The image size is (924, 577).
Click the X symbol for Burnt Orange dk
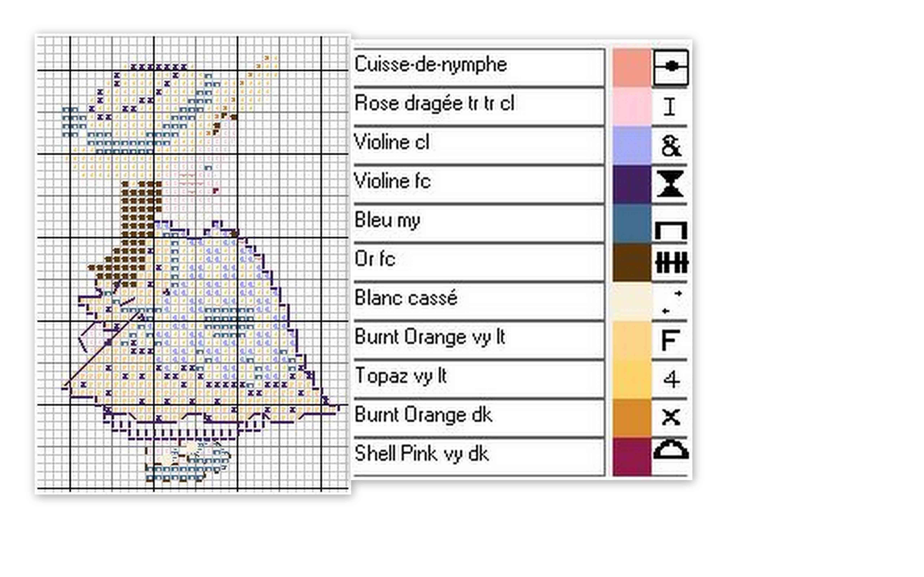point(671,417)
